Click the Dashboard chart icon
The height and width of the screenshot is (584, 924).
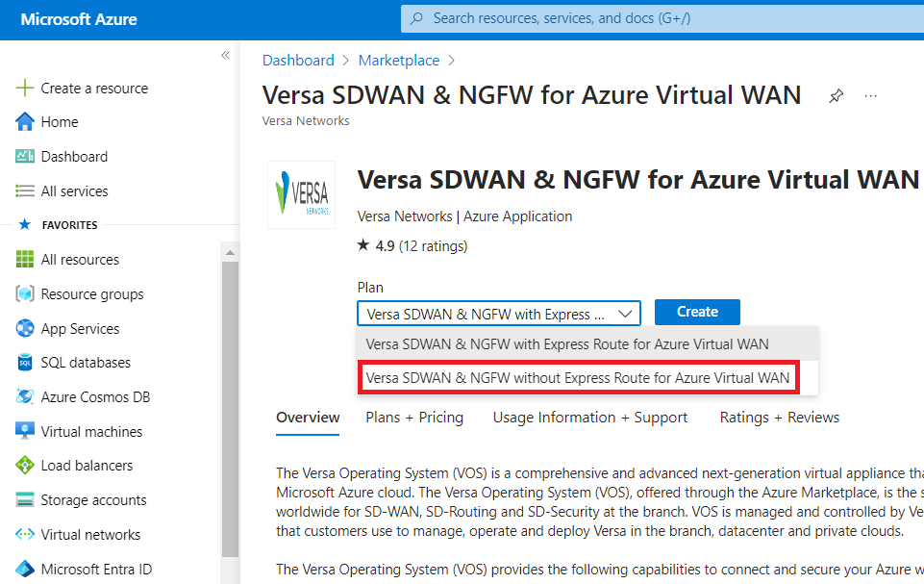pyautogui.click(x=25, y=156)
